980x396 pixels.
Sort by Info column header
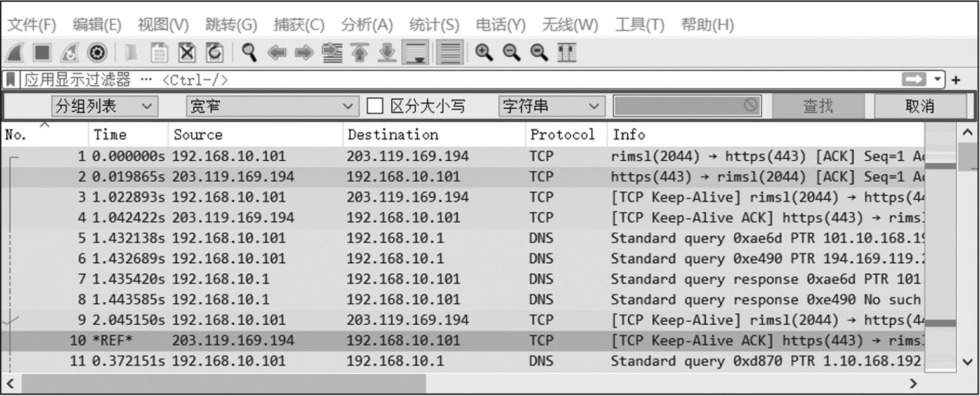[765, 135]
